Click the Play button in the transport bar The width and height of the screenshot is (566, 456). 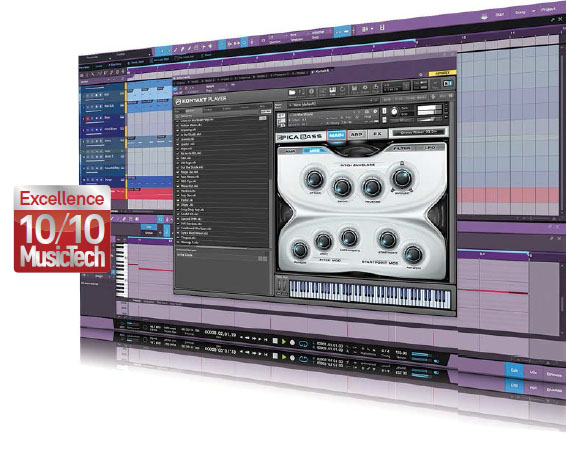[284, 342]
